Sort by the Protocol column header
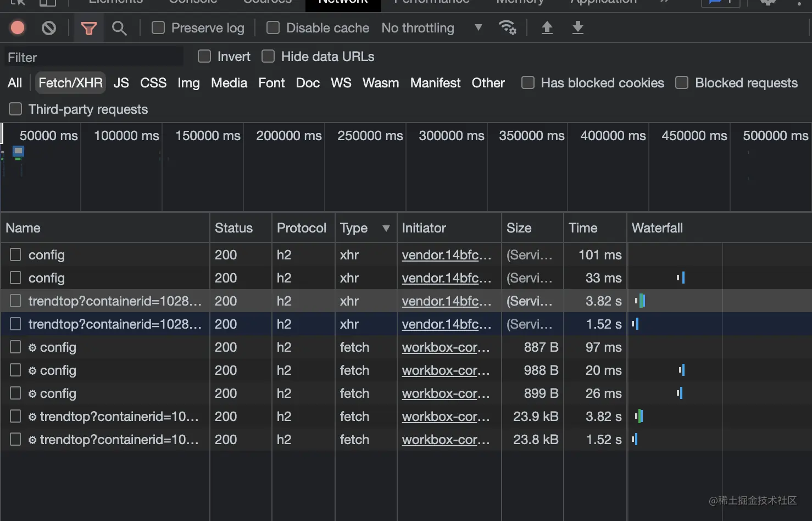 point(303,228)
